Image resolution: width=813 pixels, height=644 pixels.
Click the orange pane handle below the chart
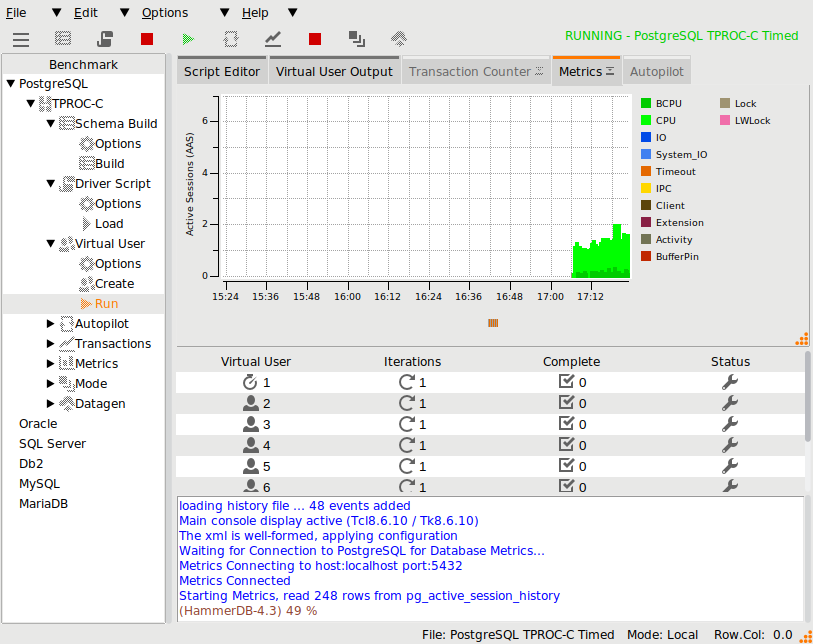493,323
